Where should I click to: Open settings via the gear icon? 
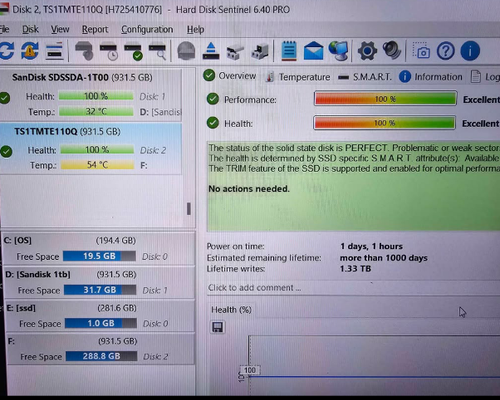pyautogui.click(x=367, y=51)
